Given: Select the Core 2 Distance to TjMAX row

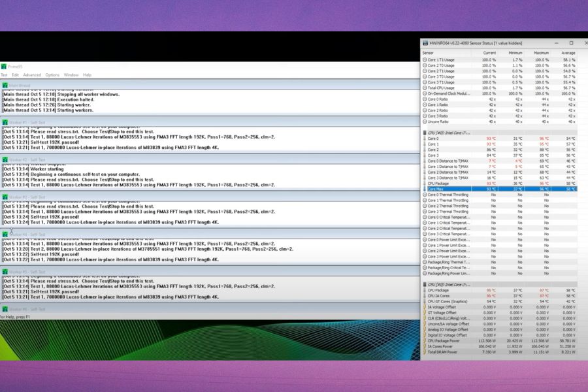Looking at the screenshot, I should (x=500, y=172).
